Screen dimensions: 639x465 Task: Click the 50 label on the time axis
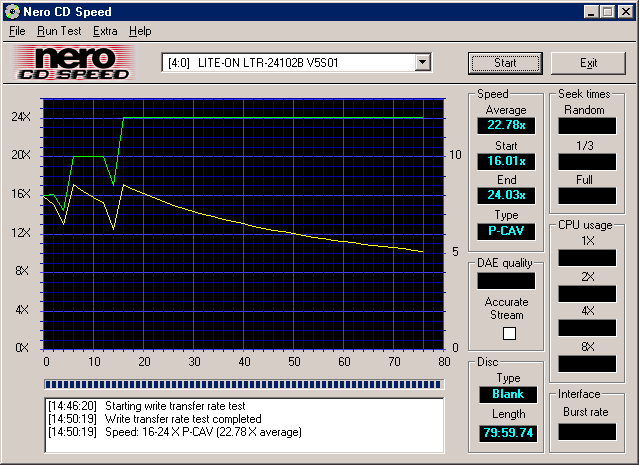[294, 362]
